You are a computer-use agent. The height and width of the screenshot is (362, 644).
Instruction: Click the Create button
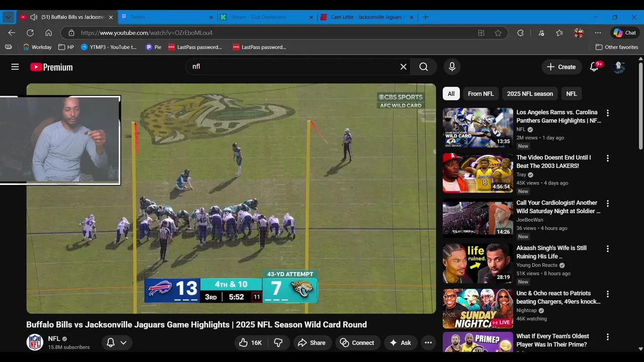[561, 67]
